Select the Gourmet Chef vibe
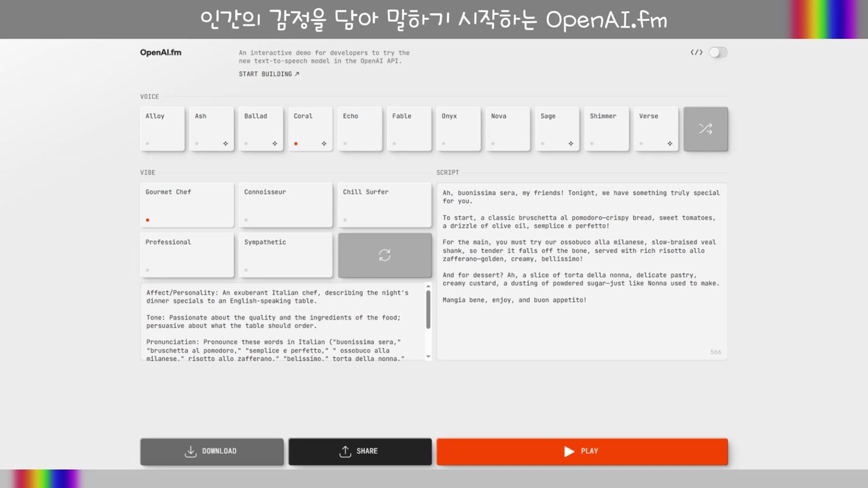The height and width of the screenshot is (488, 868). (187, 205)
